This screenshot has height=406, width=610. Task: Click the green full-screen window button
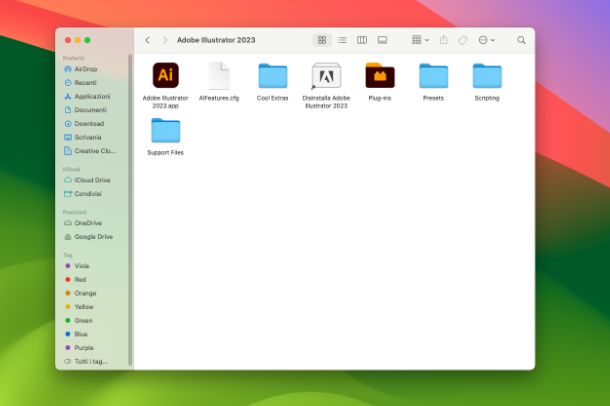tap(88, 40)
